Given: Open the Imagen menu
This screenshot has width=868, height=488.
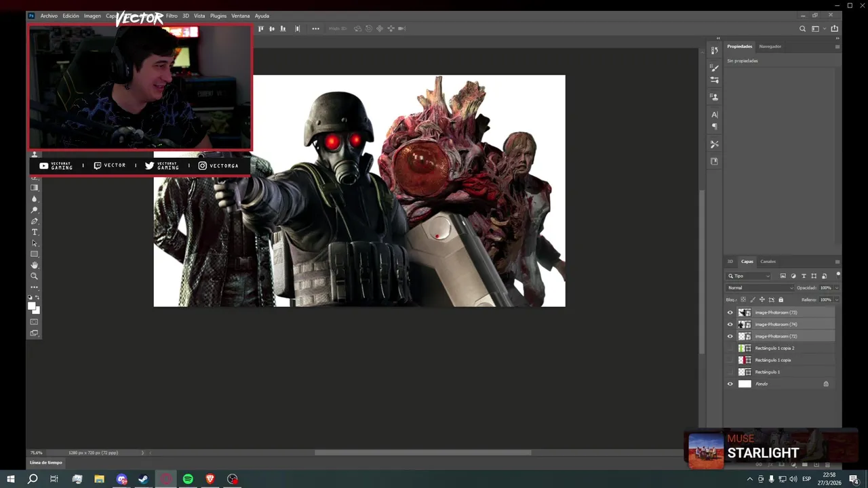Looking at the screenshot, I should click(92, 16).
